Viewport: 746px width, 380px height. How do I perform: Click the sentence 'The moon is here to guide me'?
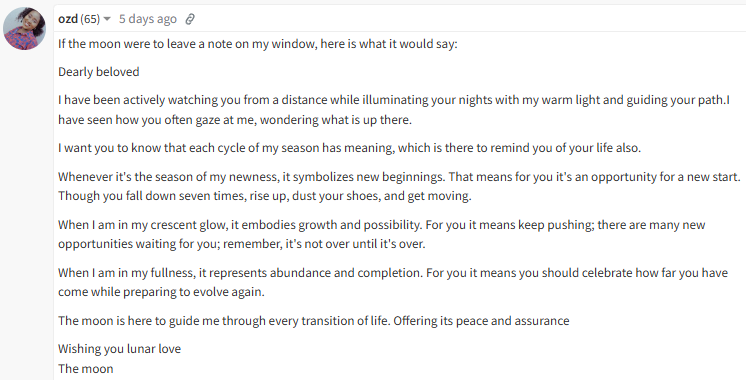click(314, 321)
